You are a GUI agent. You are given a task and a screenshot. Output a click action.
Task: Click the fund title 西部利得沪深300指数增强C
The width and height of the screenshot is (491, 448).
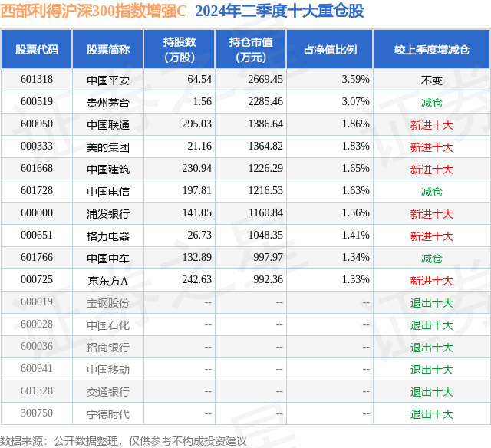[94, 12]
